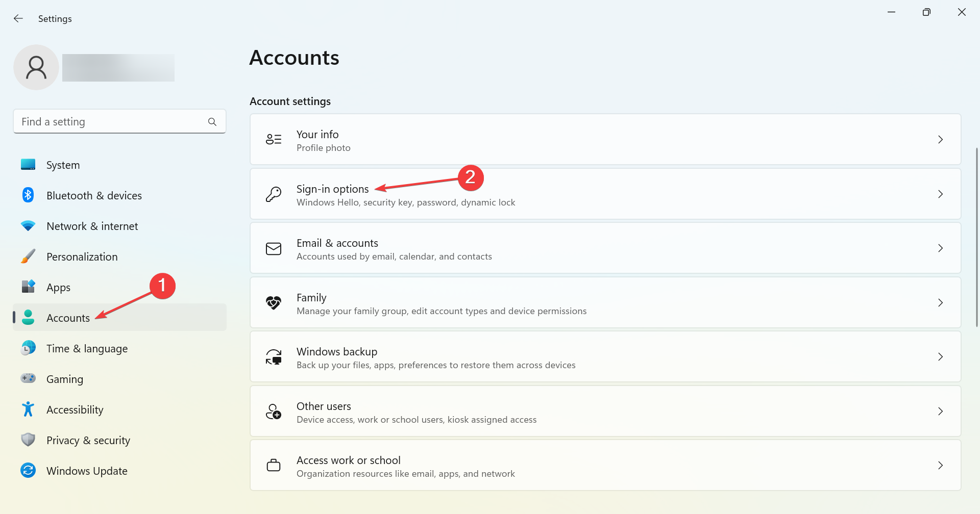Screen dimensions: 980x514
Task: Click the Gaming controller icon
Action: pyautogui.click(x=28, y=378)
